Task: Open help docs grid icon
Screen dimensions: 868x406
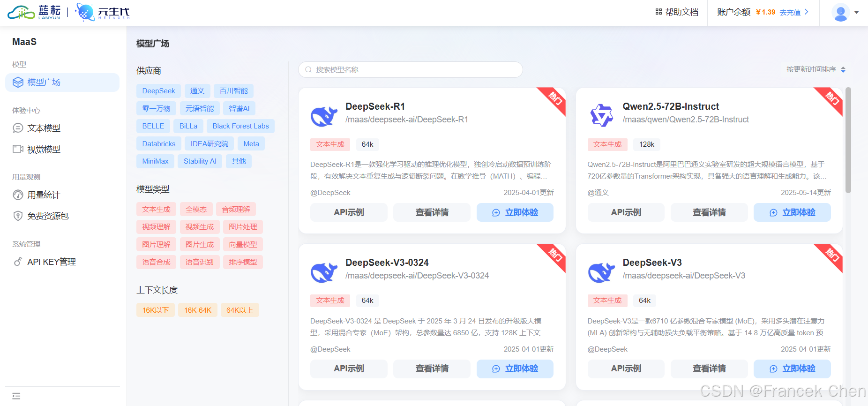Action: (x=658, y=12)
